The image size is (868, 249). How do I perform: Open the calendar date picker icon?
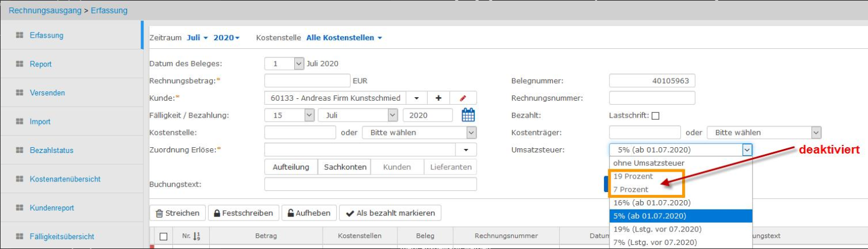468,115
